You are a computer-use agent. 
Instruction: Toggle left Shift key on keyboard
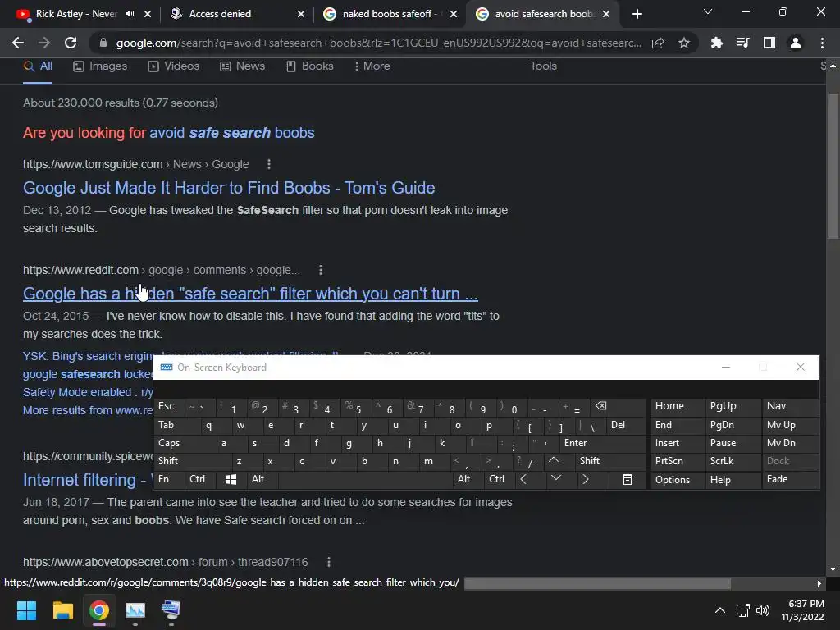point(193,461)
